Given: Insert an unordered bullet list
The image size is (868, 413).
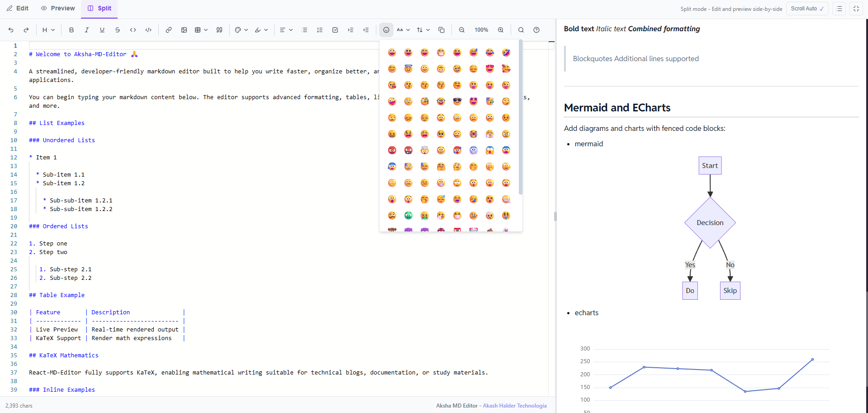Looking at the screenshot, I should 304,30.
